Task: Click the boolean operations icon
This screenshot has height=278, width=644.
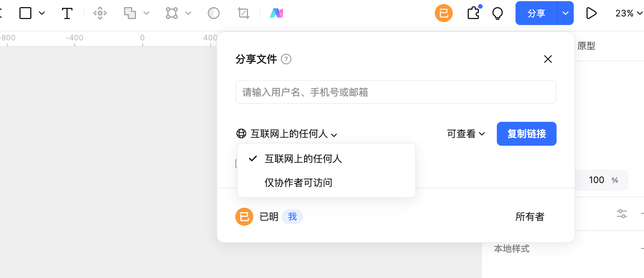Action: coord(130,13)
